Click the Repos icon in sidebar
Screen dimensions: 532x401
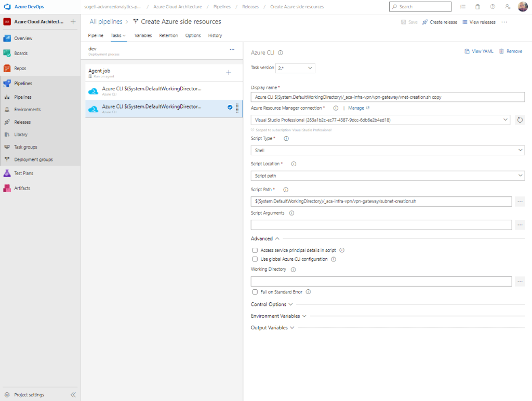point(7,69)
